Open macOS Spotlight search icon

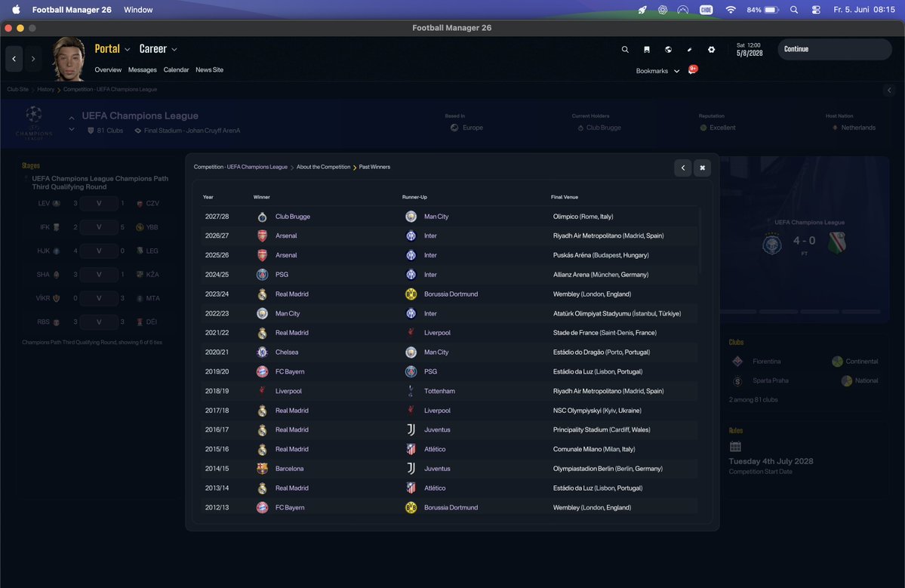tap(794, 10)
